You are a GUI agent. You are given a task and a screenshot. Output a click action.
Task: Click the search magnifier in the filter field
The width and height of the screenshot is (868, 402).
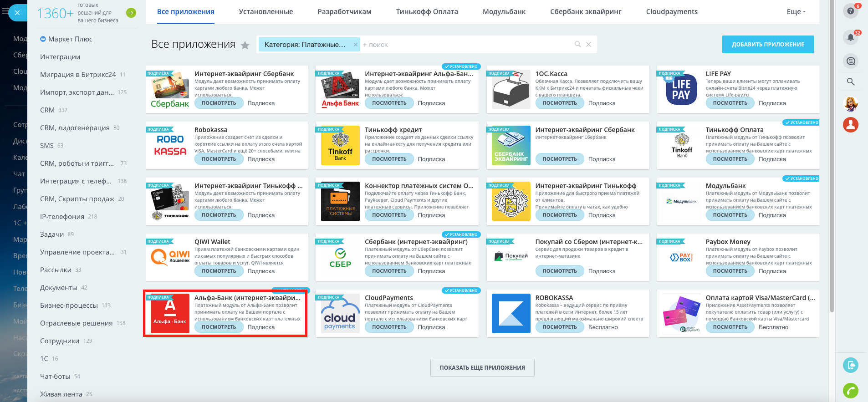[578, 44]
